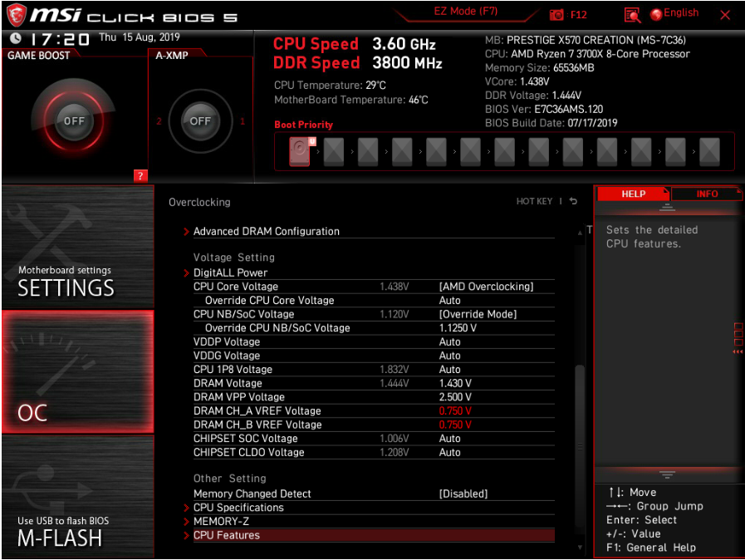745x560 pixels.
Task: Select the last boot priority slot
Action: (x=709, y=152)
